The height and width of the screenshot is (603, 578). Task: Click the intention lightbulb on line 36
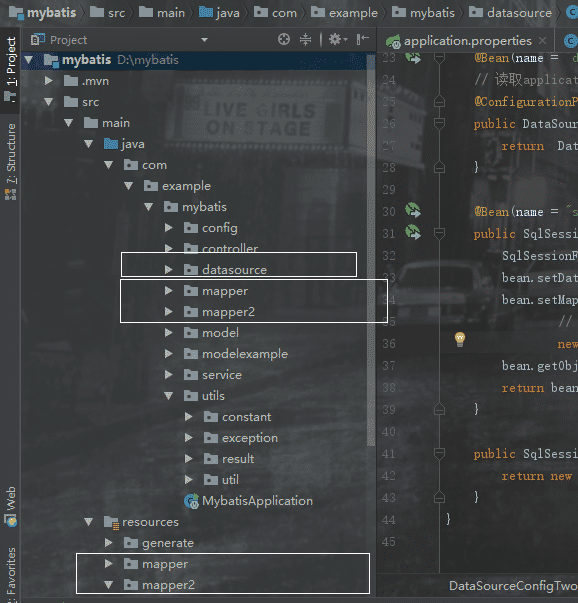click(460, 339)
